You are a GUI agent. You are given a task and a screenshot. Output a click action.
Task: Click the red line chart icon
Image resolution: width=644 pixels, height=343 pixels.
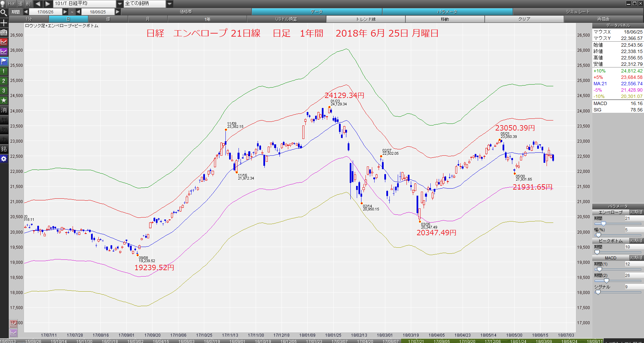tap(4, 42)
